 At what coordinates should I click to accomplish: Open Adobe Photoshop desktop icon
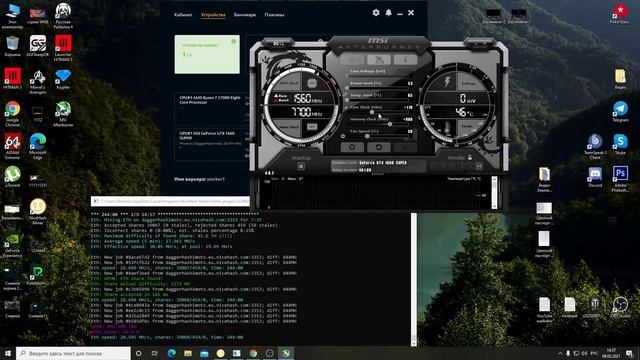(x=620, y=179)
